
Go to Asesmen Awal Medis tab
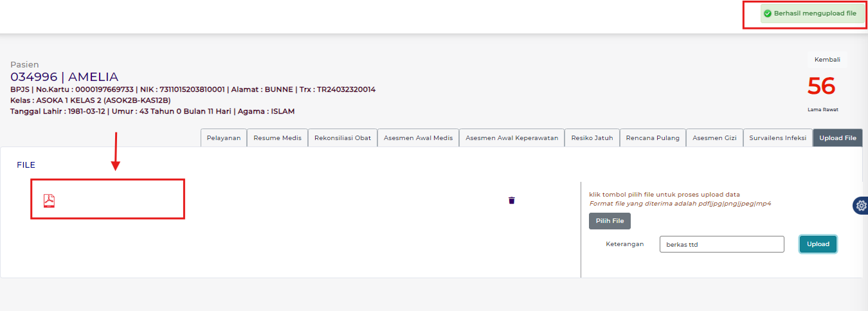click(418, 138)
